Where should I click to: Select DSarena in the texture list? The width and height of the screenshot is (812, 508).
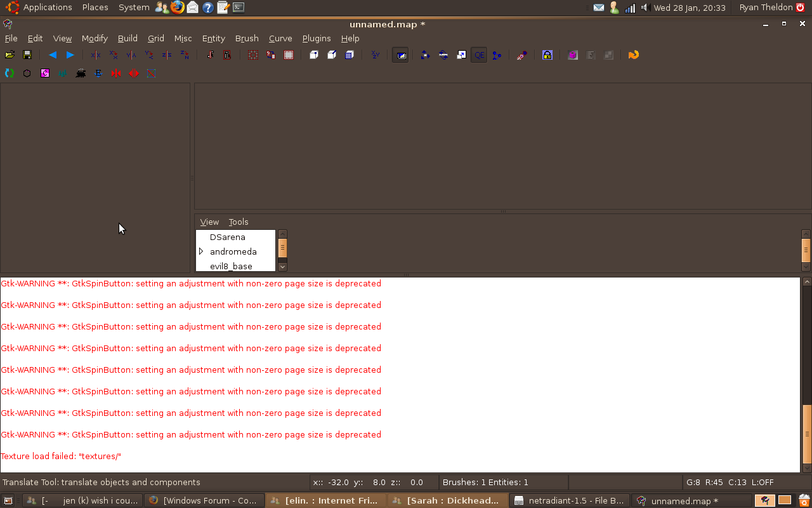(227, 237)
